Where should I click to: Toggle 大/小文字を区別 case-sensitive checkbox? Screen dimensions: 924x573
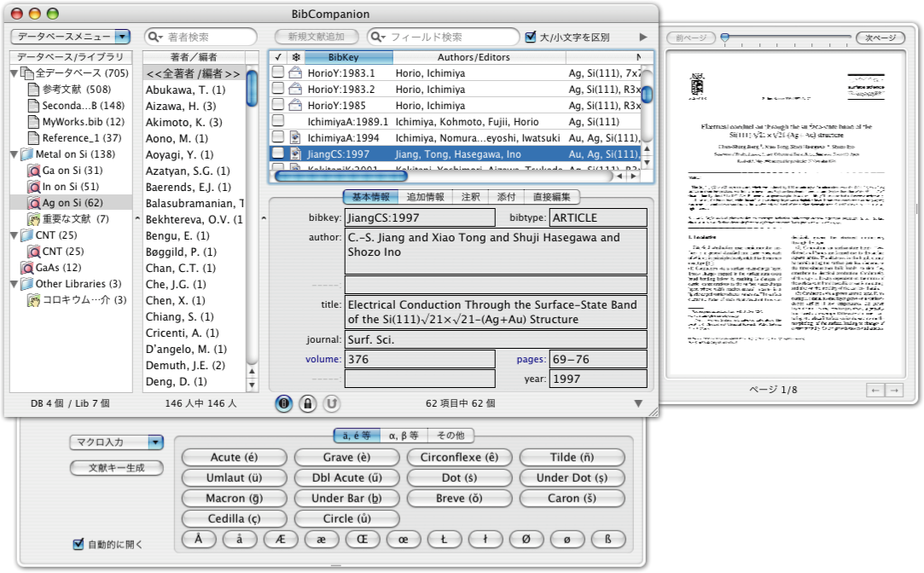click(531, 38)
